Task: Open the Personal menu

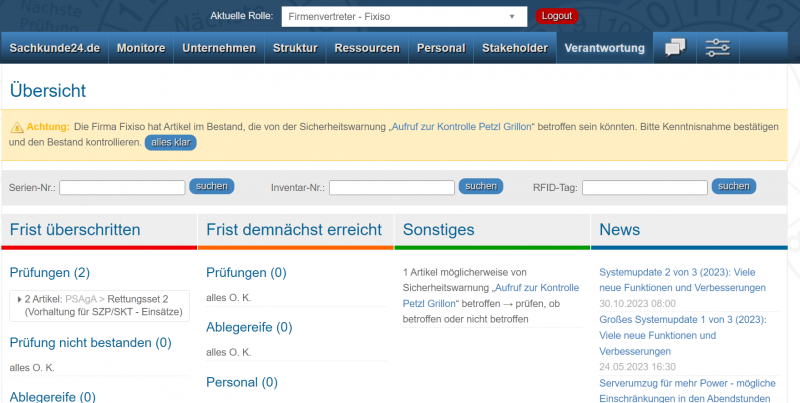Action: [x=440, y=48]
